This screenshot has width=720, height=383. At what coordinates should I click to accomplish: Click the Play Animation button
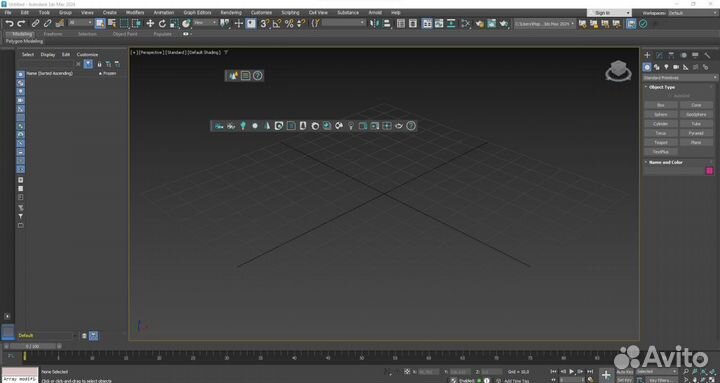(x=572, y=372)
